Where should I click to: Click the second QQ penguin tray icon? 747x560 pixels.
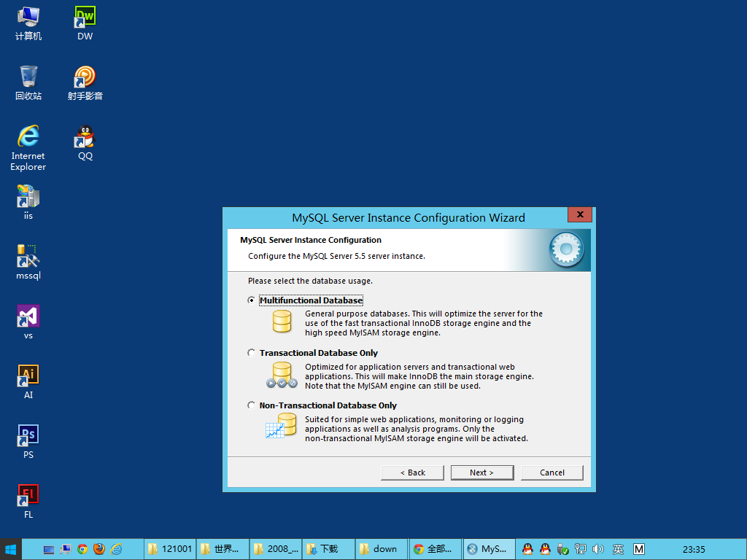click(545, 549)
